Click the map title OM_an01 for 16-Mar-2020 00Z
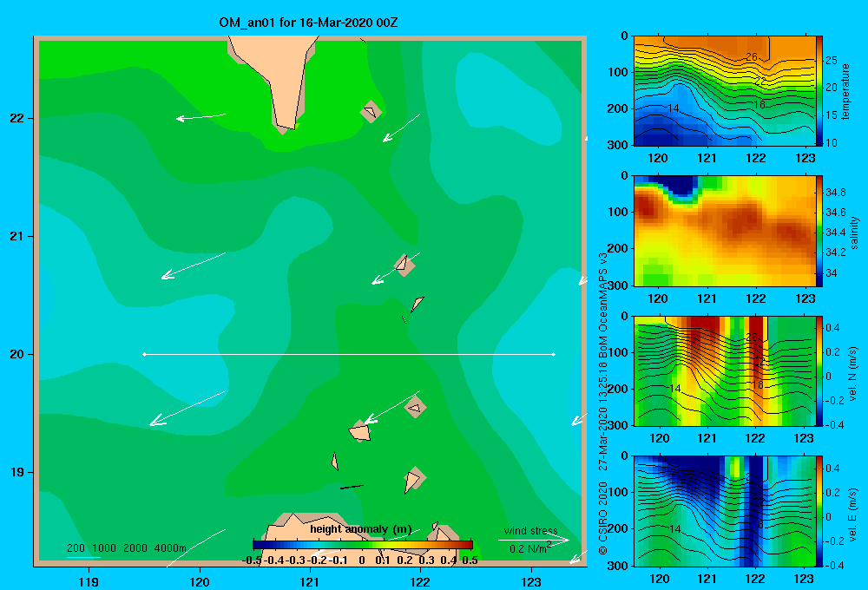 point(308,23)
